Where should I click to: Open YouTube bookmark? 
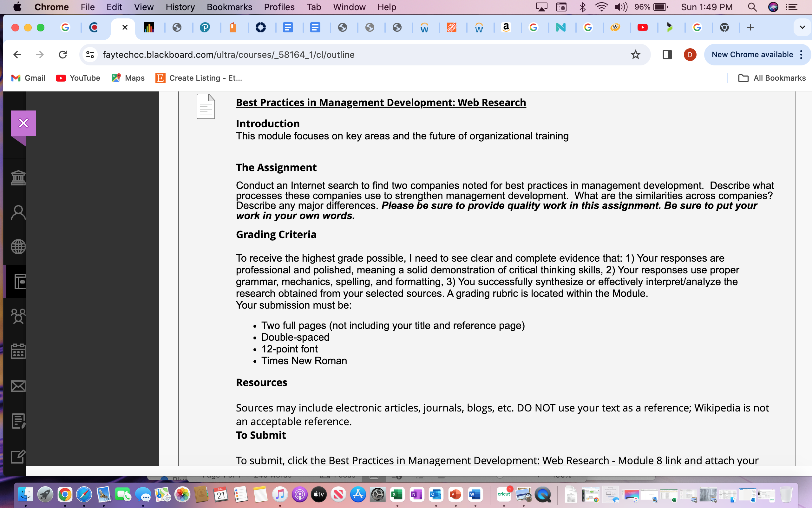(x=78, y=78)
